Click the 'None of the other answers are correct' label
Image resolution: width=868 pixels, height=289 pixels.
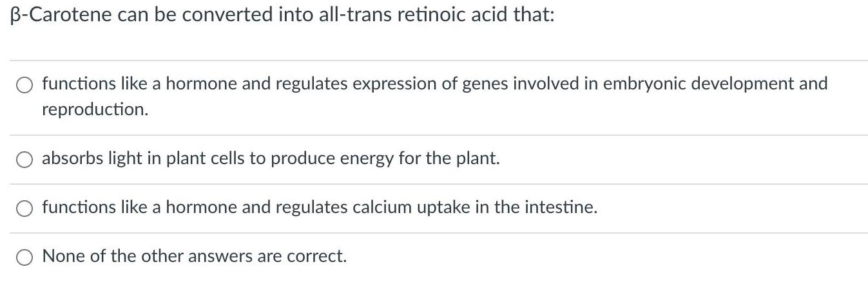[x=194, y=256]
